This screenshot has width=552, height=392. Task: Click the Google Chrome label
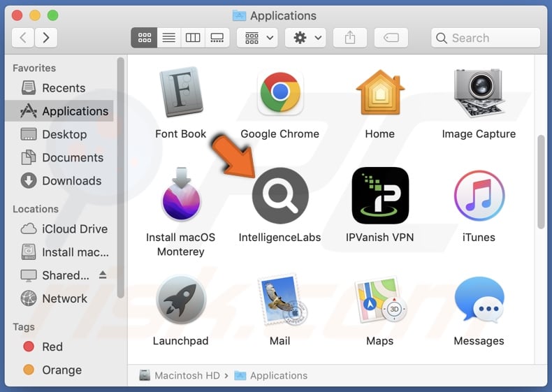(x=280, y=134)
